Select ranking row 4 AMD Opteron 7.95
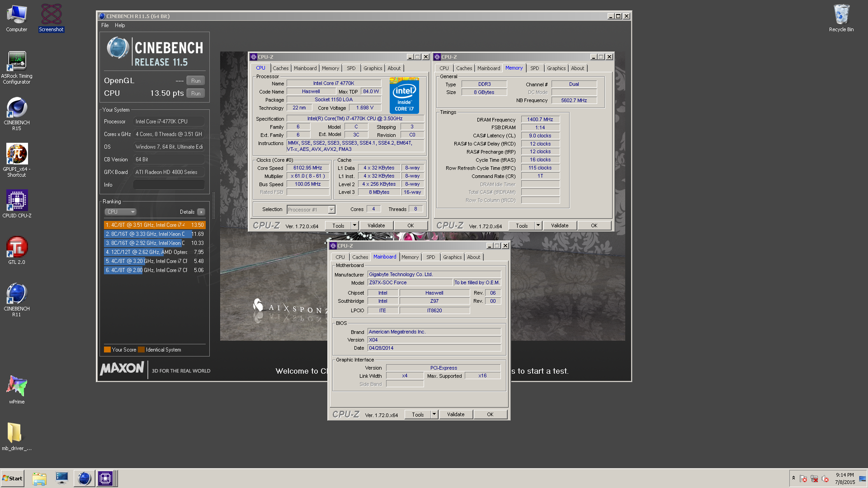The width and height of the screenshot is (868, 488). pyautogui.click(x=155, y=252)
